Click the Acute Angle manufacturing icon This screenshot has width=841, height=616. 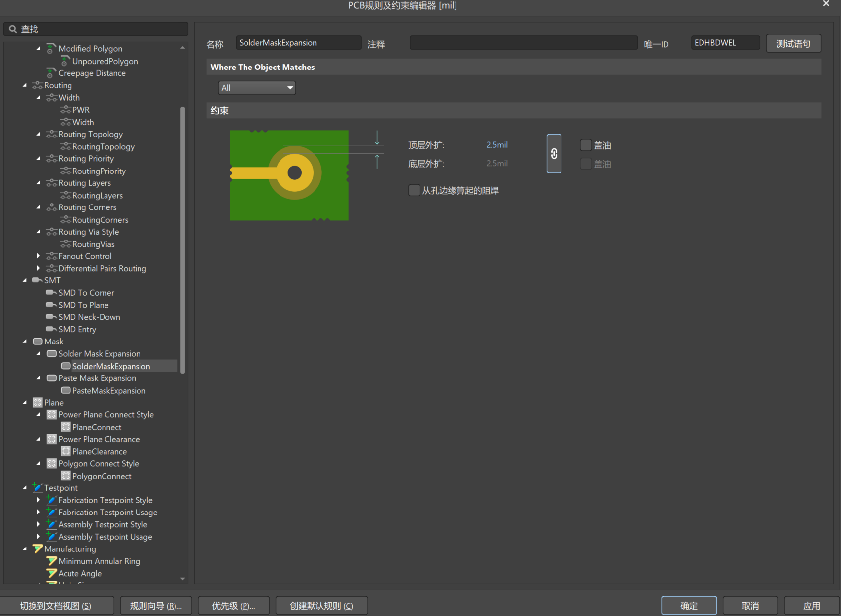click(52, 573)
